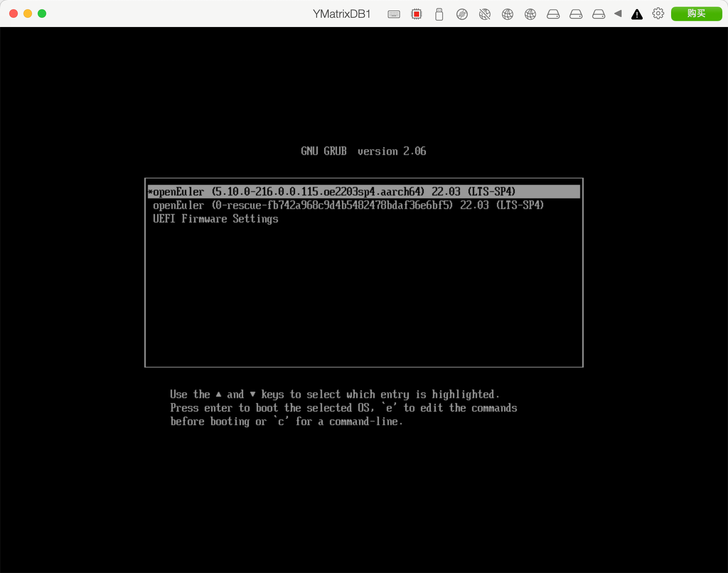This screenshot has height=573, width=728.
Task: Collapse toolbar with left triangle arrow
Action: coord(618,14)
